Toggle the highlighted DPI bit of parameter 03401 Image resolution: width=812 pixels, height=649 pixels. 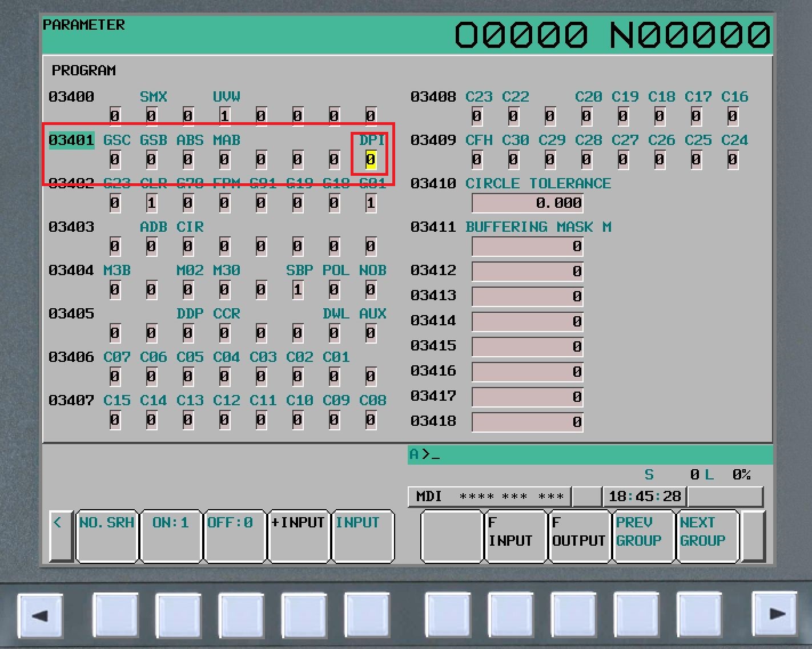tap(370, 159)
